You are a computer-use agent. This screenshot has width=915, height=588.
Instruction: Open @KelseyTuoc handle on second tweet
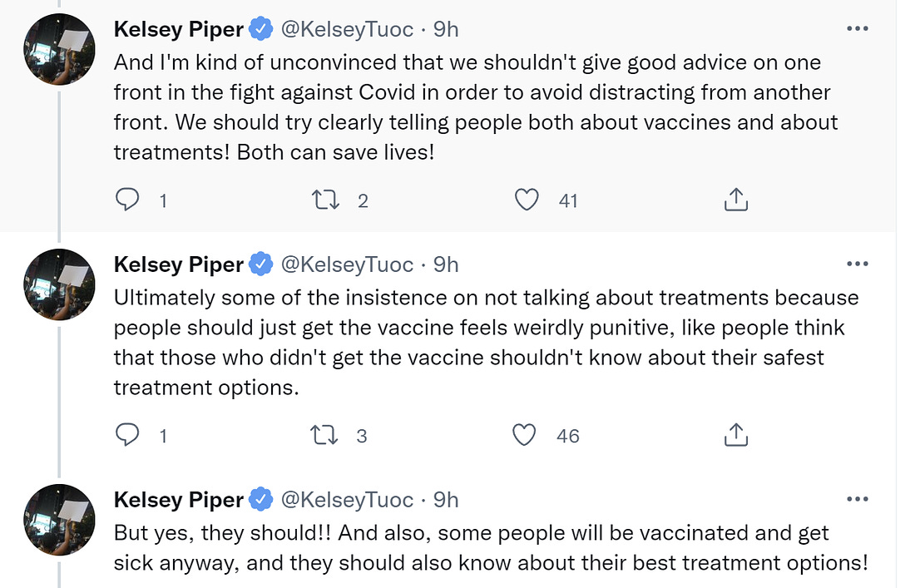[x=347, y=264]
